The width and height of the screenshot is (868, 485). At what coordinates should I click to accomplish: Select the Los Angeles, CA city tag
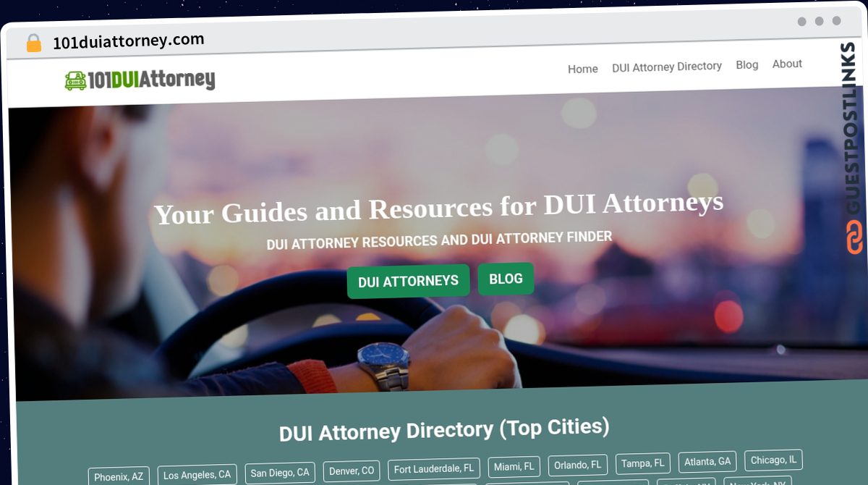pyautogui.click(x=197, y=475)
